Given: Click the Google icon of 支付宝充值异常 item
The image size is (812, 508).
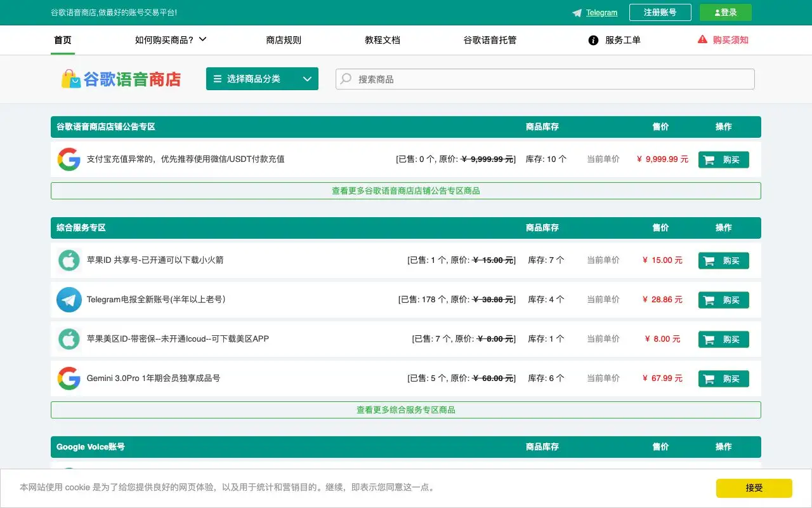Looking at the screenshot, I should [x=69, y=159].
